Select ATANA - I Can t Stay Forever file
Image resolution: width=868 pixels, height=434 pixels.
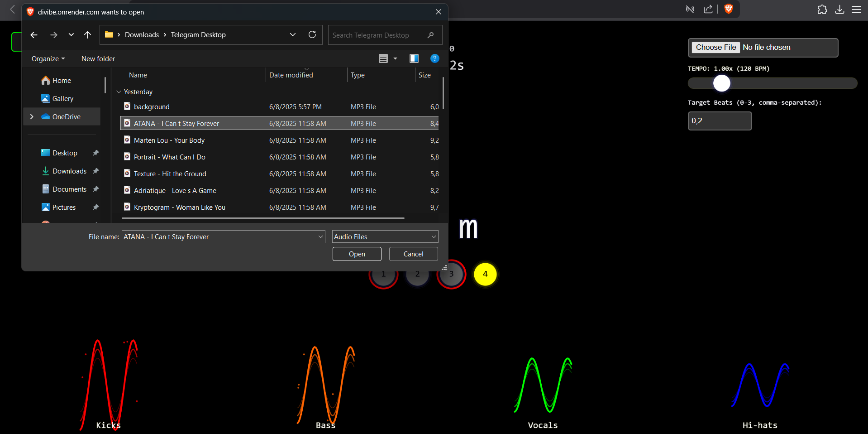click(x=280, y=124)
